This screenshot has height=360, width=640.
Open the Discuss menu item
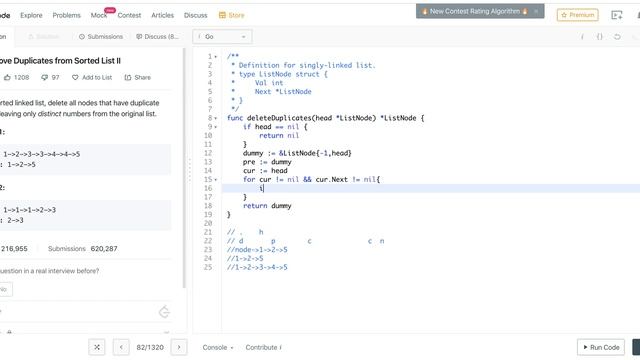pyautogui.click(x=196, y=15)
